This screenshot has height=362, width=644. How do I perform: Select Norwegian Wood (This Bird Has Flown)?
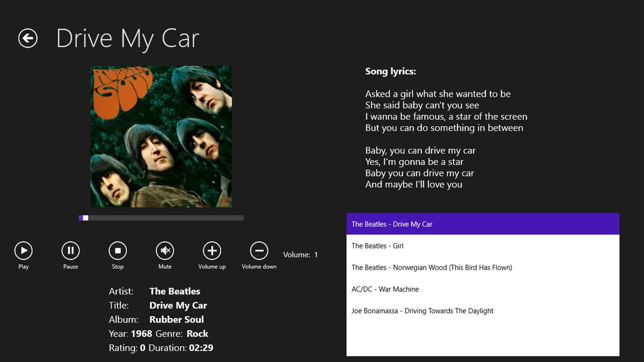[x=432, y=267]
